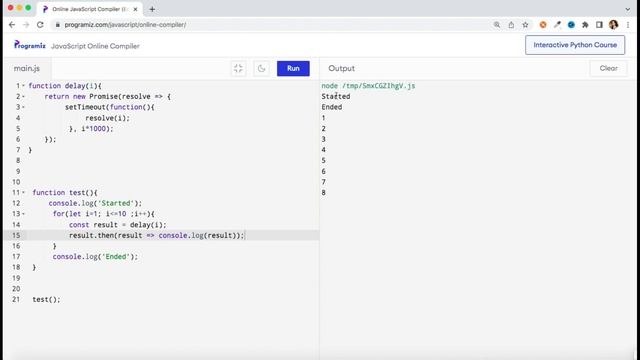
Task: Toggle dark mode moon icon
Action: 261,69
